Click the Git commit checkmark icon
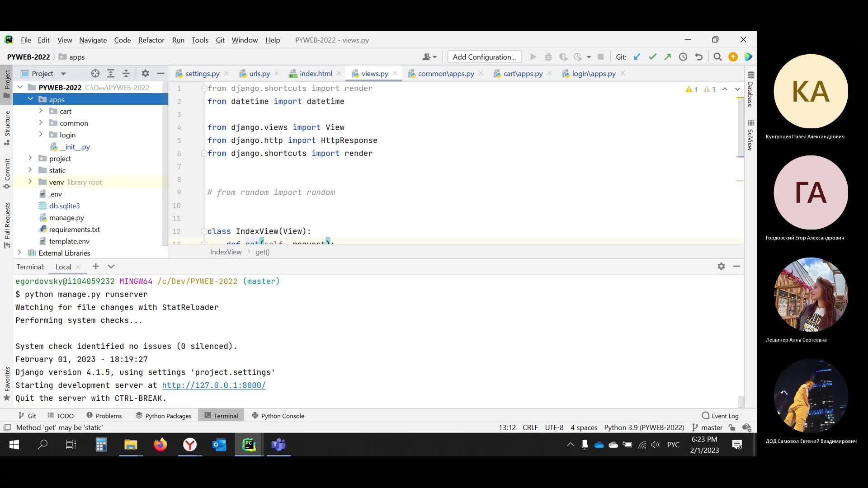Screen dimensions: 868x488 click(652, 57)
